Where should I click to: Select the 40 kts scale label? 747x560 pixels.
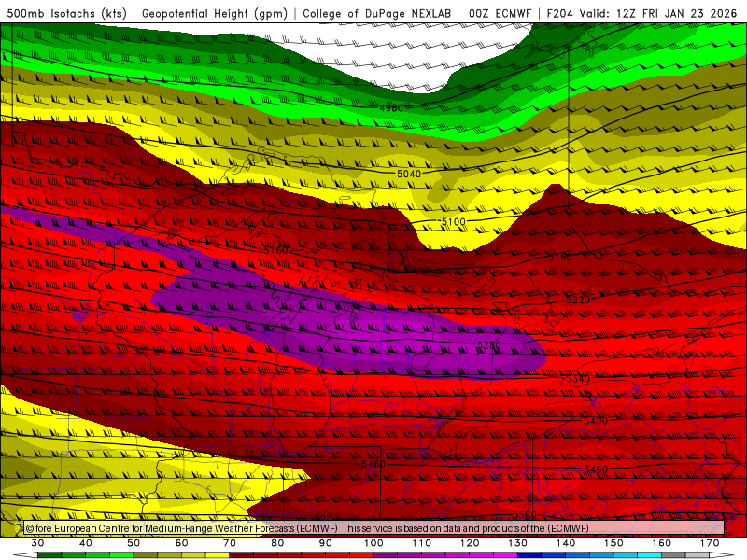pyautogui.click(x=85, y=543)
